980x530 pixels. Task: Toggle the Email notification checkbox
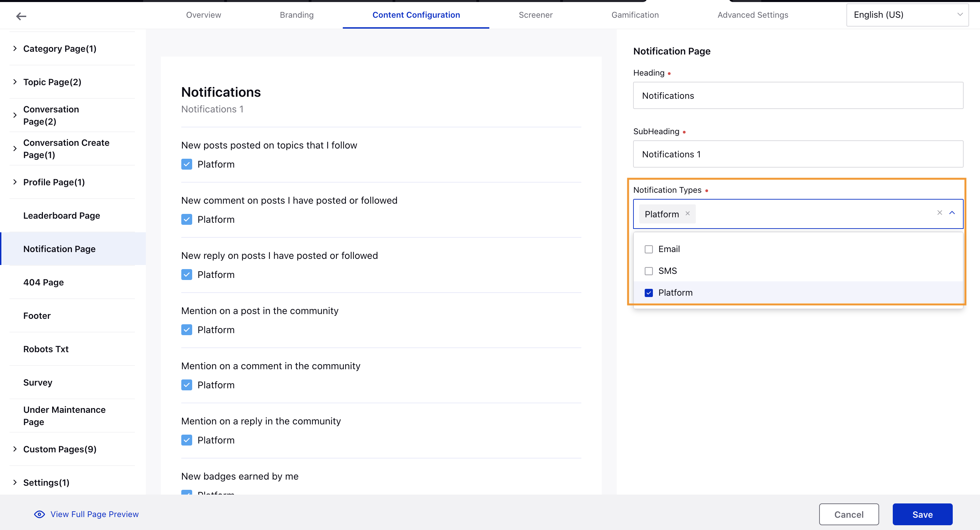pos(649,249)
